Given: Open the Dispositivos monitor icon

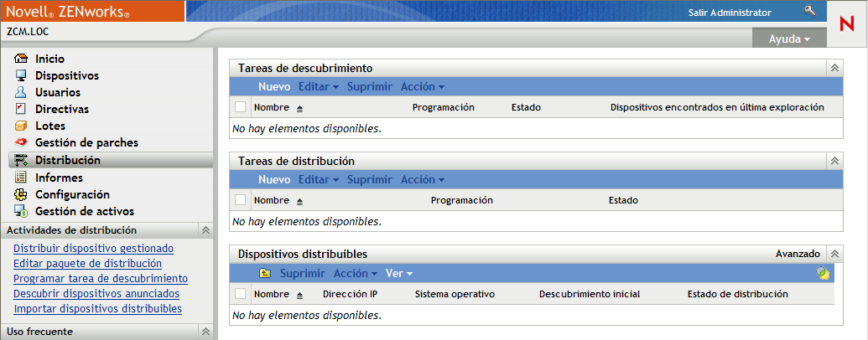Looking at the screenshot, I should click(22, 75).
